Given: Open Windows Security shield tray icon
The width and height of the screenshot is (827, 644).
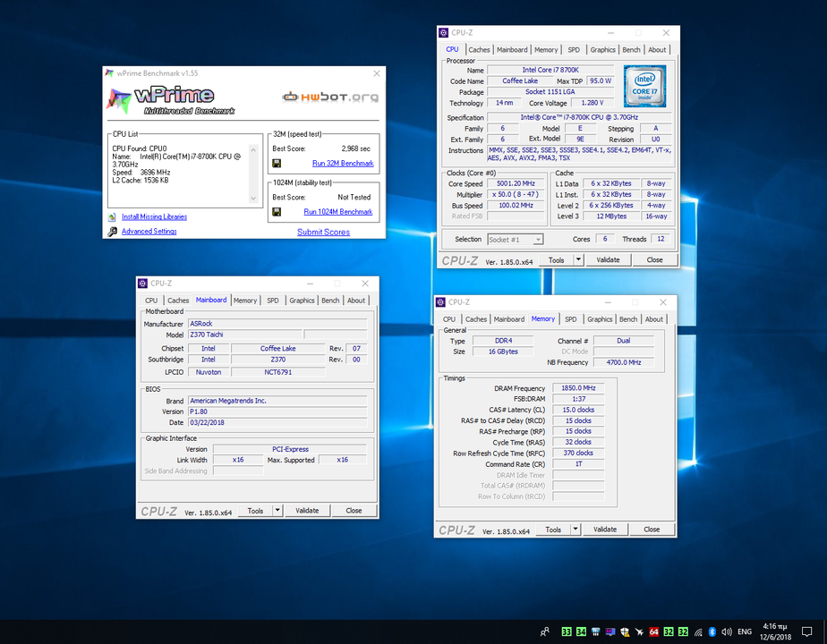Looking at the screenshot, I should [x=625, y=631].
